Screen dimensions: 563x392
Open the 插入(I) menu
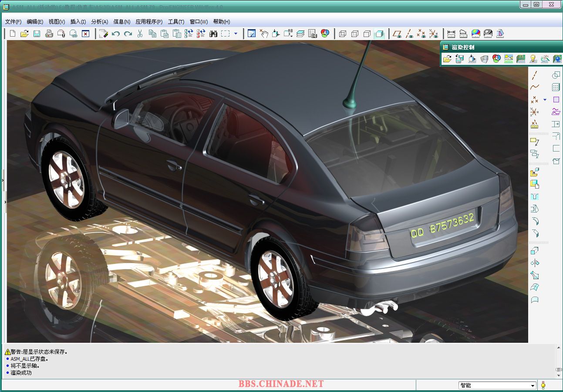click(78, 21)
